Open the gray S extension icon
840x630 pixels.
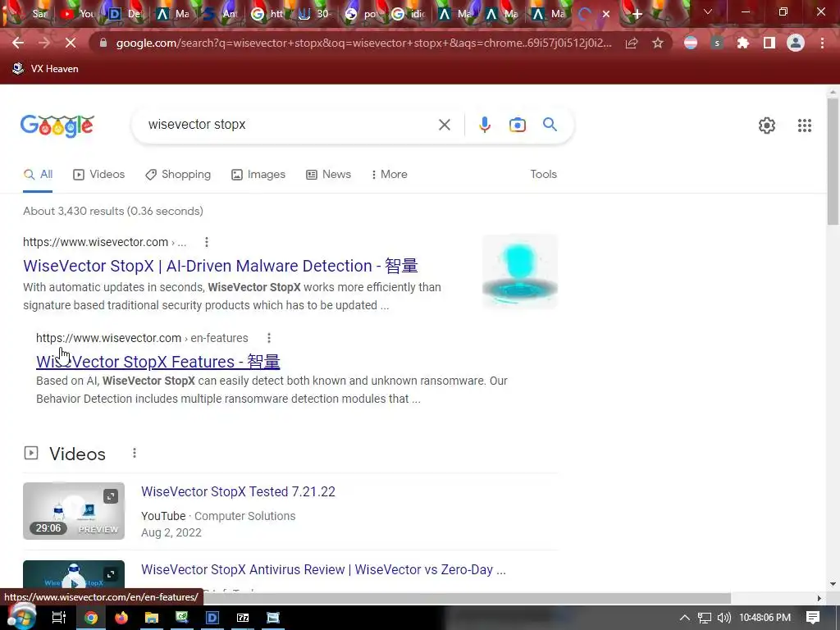coord(717,43)
